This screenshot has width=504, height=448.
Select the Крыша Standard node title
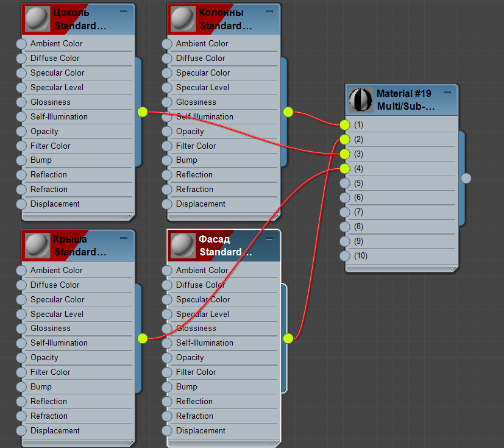click(80, 246)
